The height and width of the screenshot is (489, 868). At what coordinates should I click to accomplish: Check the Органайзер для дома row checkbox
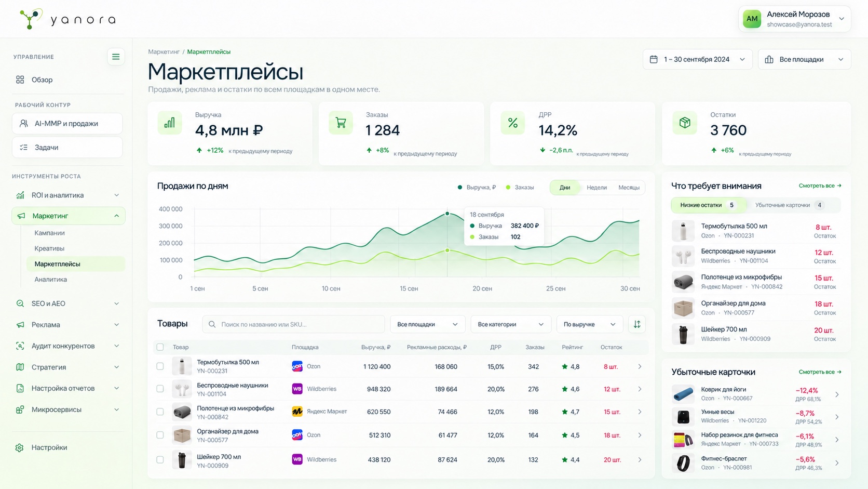click(160, 435)
